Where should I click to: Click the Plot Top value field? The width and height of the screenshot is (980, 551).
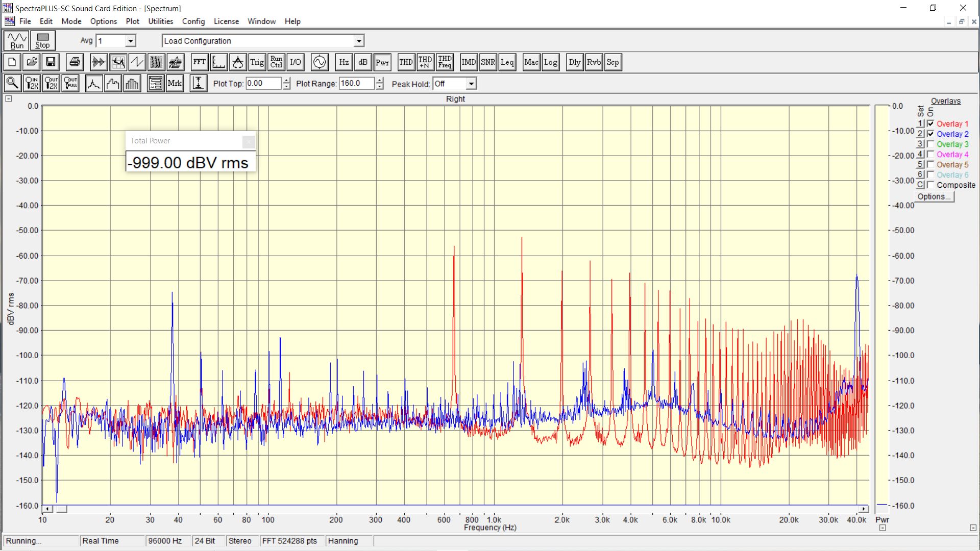[x=263, y=84]
